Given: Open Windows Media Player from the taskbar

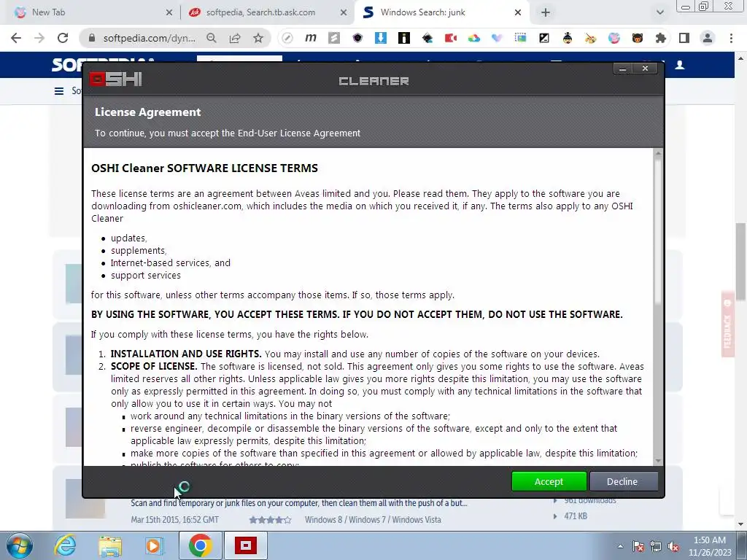Looking at the screenshot, I should (154, 545).
